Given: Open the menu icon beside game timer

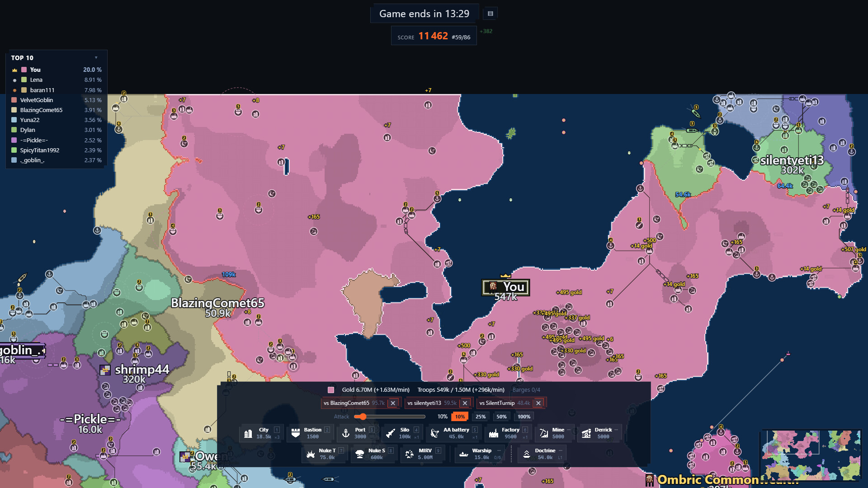Looking at the screenshot, I should pos(490,14).
